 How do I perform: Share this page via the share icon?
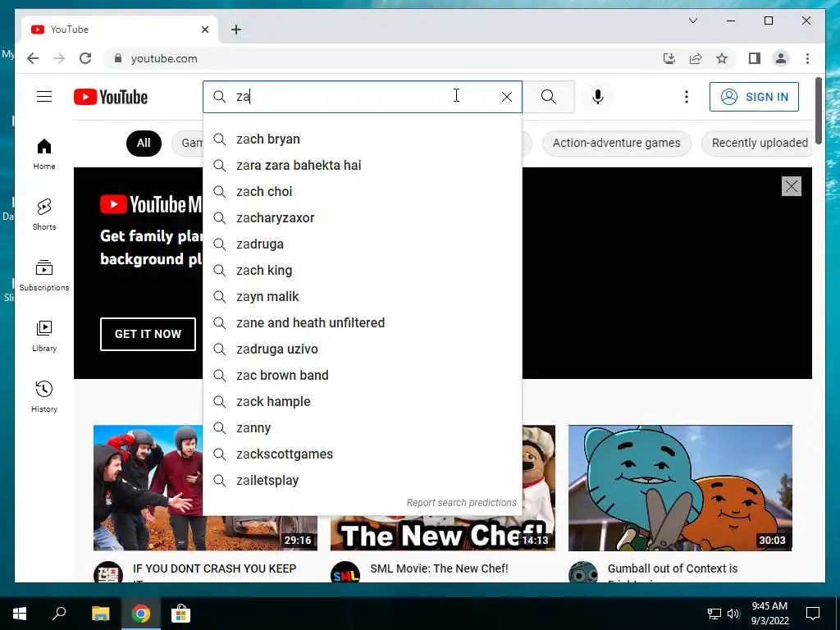point(696,58)
